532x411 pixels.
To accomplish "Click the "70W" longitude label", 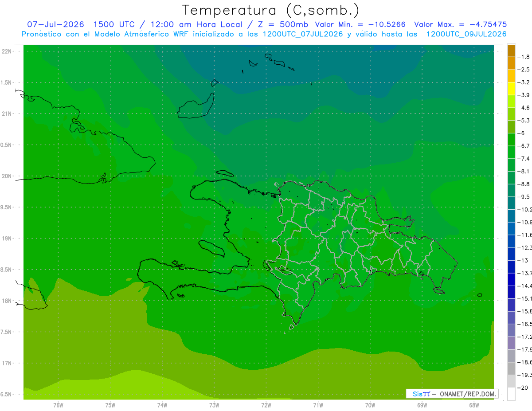I will coord(370,405).
